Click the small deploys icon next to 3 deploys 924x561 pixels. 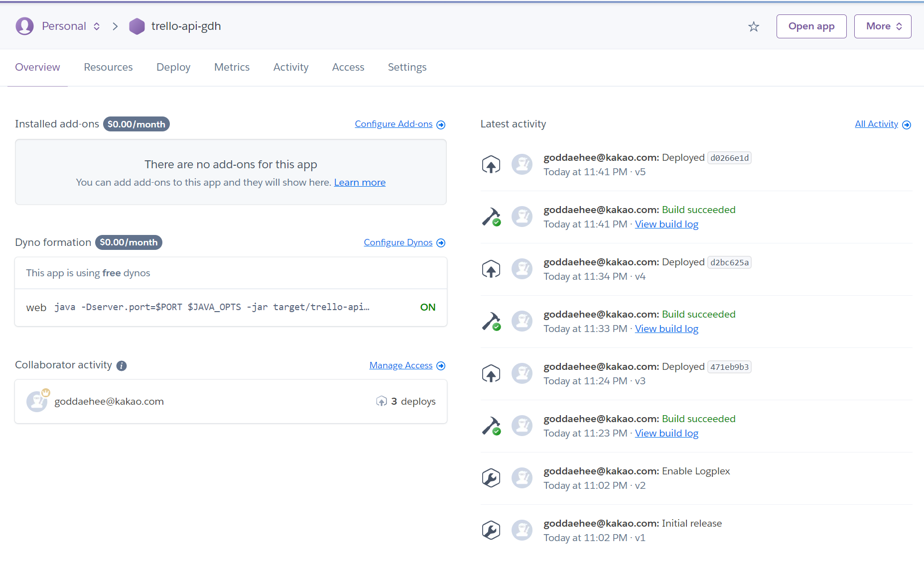(382, 401)
